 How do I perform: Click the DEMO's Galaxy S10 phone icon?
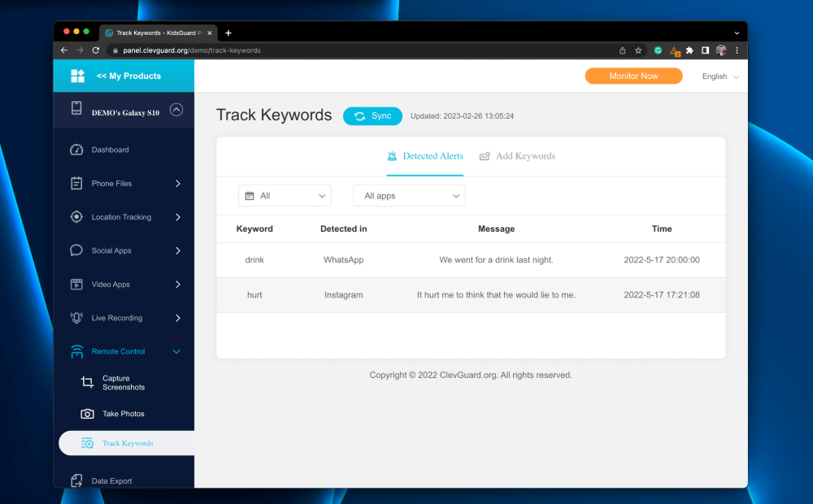click(x=76, y=108)
